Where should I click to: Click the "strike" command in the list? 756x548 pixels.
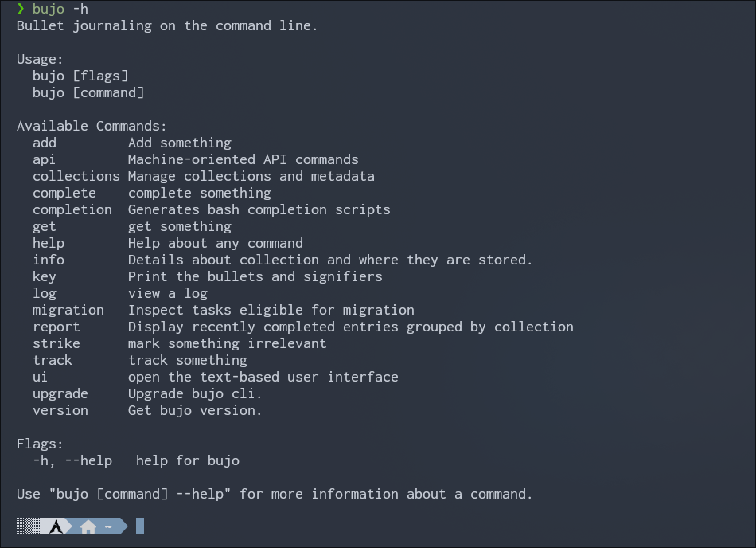tap(57, 343)
